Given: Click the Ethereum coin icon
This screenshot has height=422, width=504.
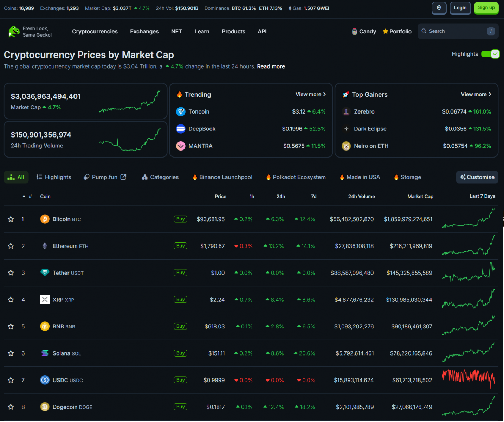Looking at the screenshot, I should 45,246.
